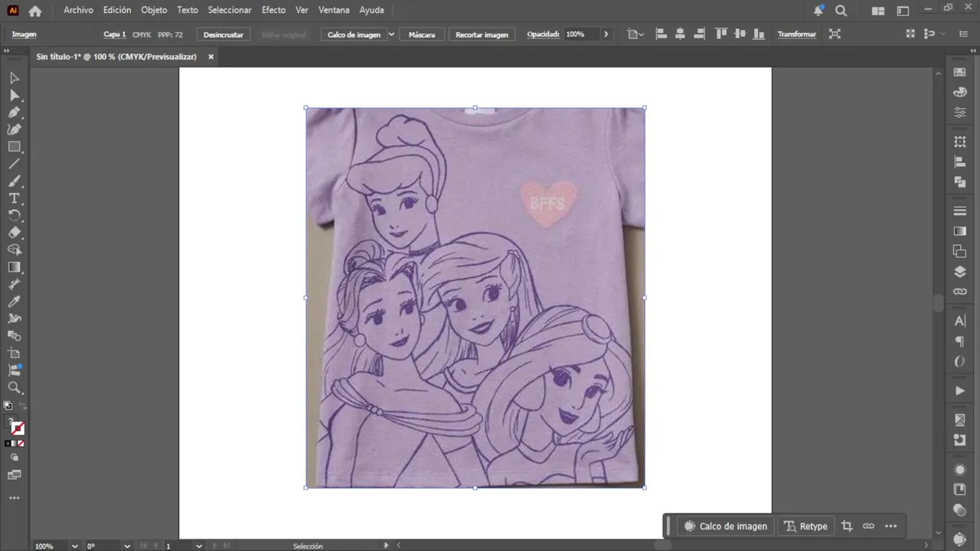980x551 pixels.
Task: Click align vertical bottom icon
Action: click(x=759, y=34)
